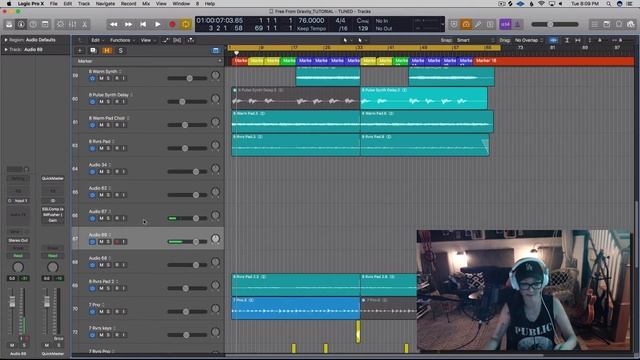Open the Toolbar customization icon
This screenshot has height=360, width=640.
point(45,24)
